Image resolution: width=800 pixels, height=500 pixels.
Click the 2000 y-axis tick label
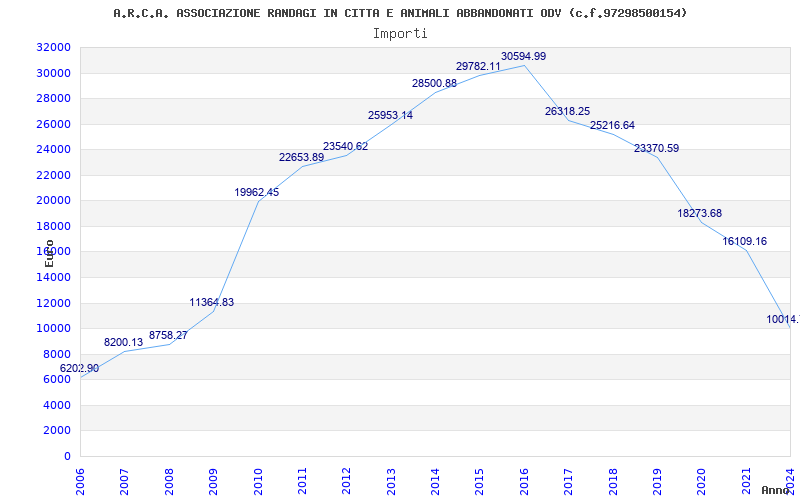pos(56,431)
